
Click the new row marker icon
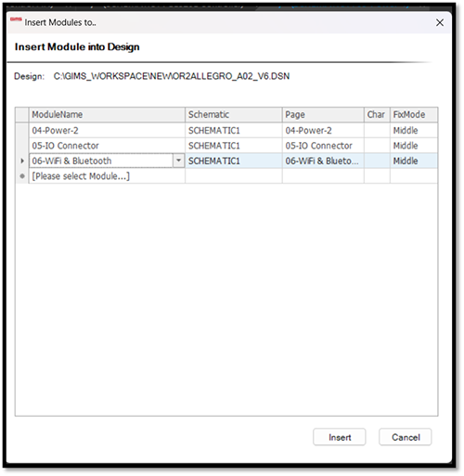click(x=22, y=176)
